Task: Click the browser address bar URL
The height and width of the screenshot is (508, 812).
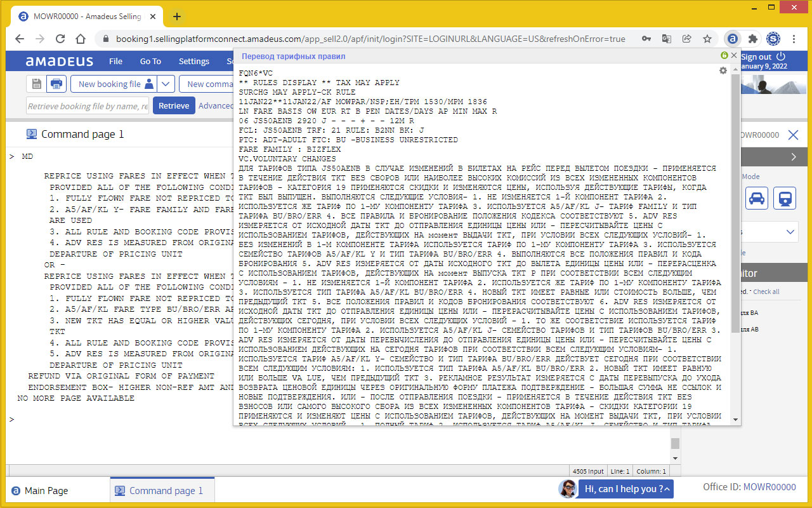Action: [x=370, y=39]
